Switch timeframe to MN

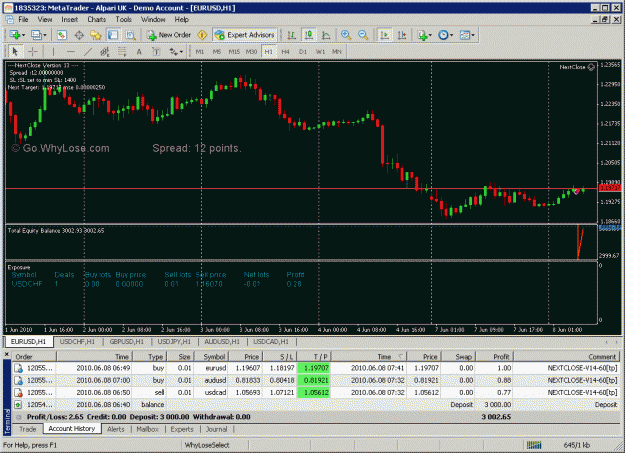[337, 51]
